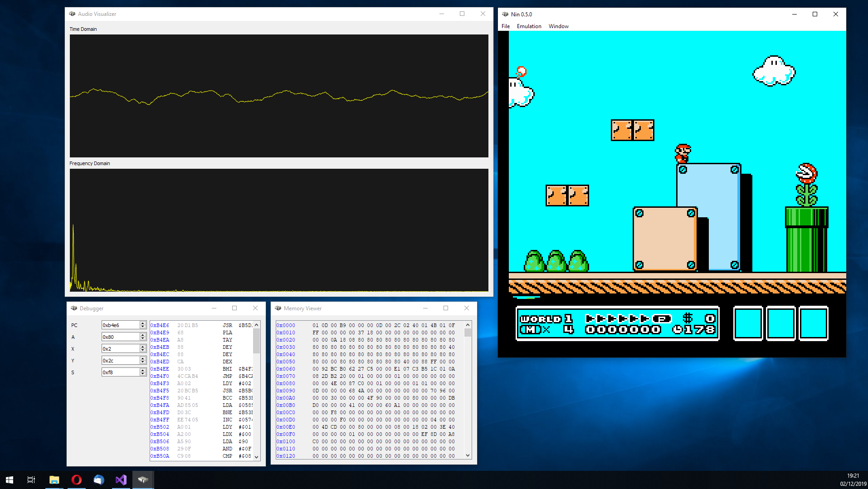Click the Memory Viewer scroll-down arrow
The image size is (868, 489).
click(x=468, y=455)
